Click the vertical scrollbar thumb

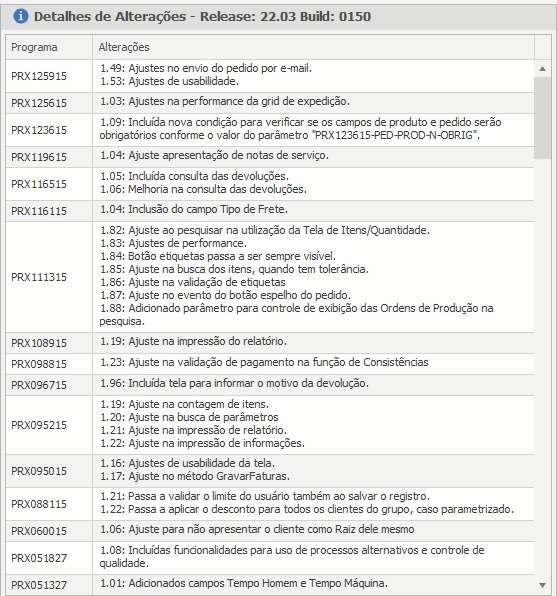(543, 118)
